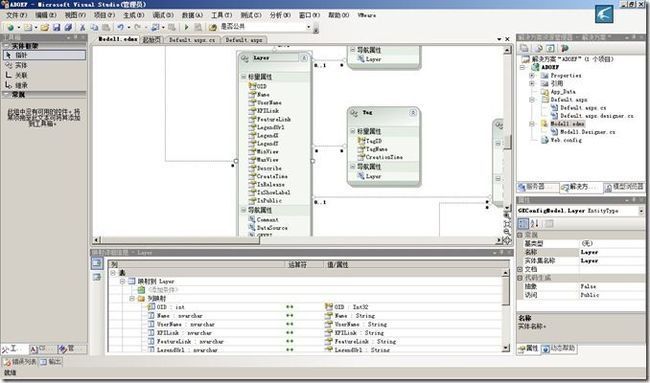Click the designer horizontal scrollbar thumb

point(180,240)
